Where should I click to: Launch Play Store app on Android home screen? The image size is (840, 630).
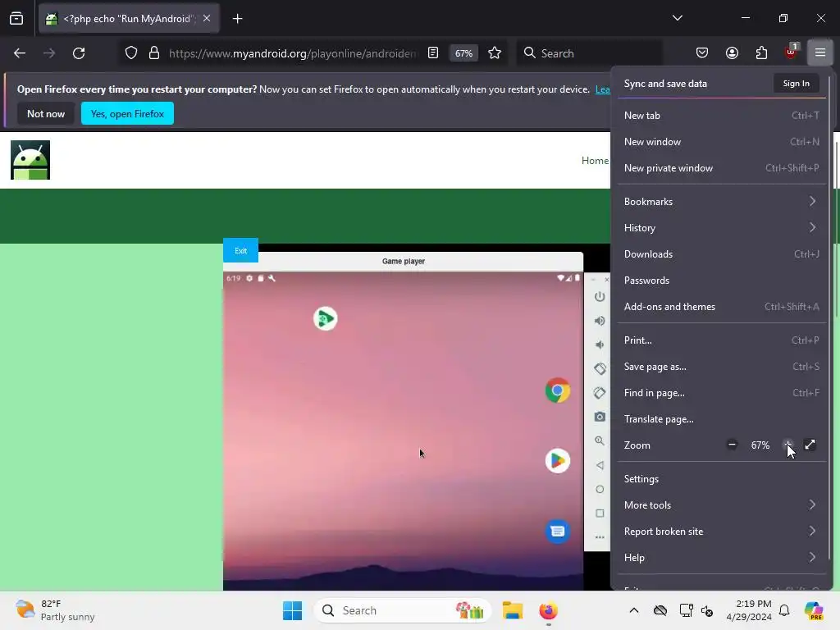(x=557, y=461)
